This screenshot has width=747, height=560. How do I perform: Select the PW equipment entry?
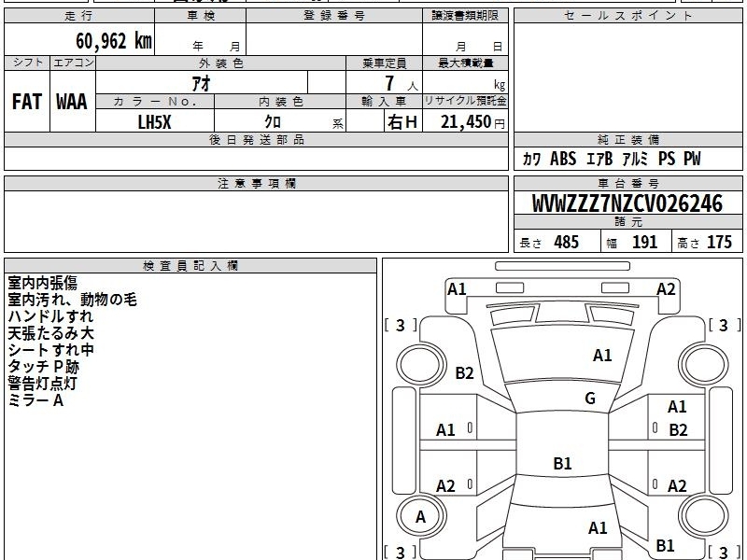coord(692,159)
